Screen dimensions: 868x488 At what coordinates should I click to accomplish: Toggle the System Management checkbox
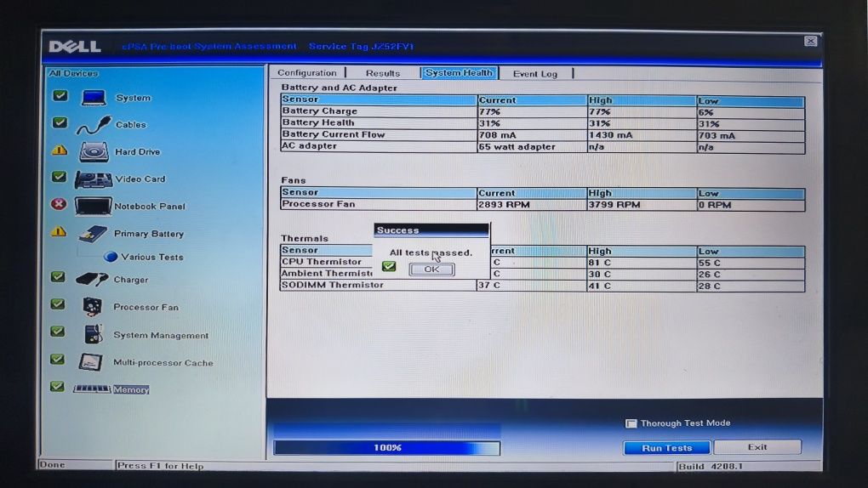(x=57, y=331)
